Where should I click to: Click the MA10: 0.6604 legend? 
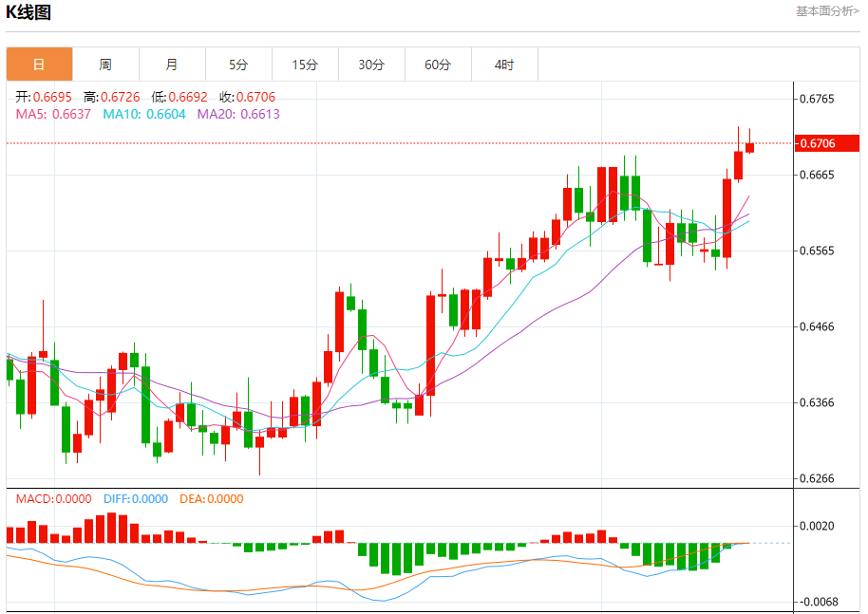pyautogui.click(x=144, y=114)
